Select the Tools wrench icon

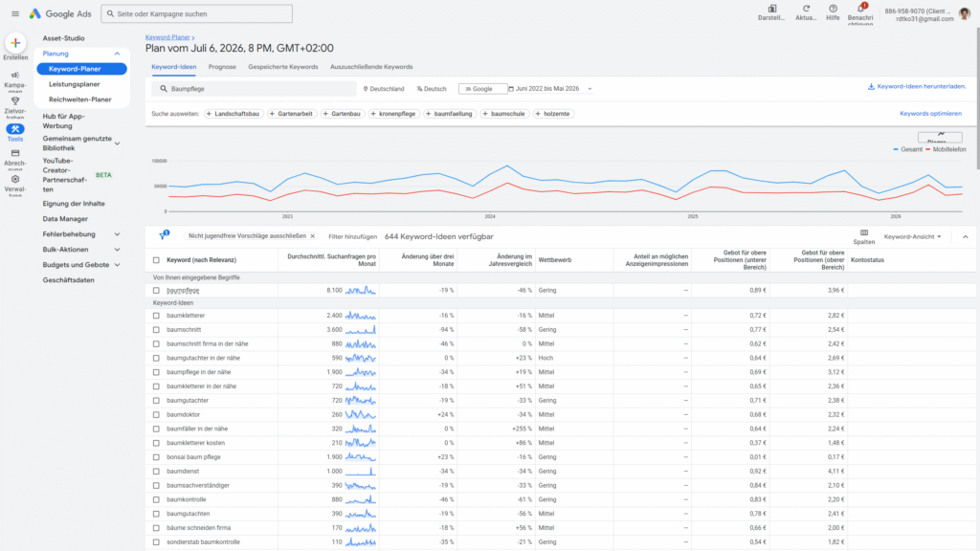[x=15, y=129]
